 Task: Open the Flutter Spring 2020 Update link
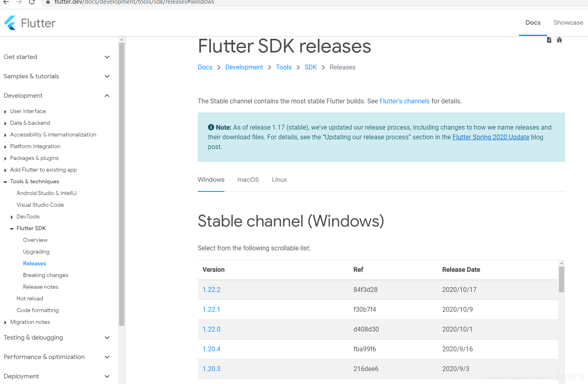point(491,137)
